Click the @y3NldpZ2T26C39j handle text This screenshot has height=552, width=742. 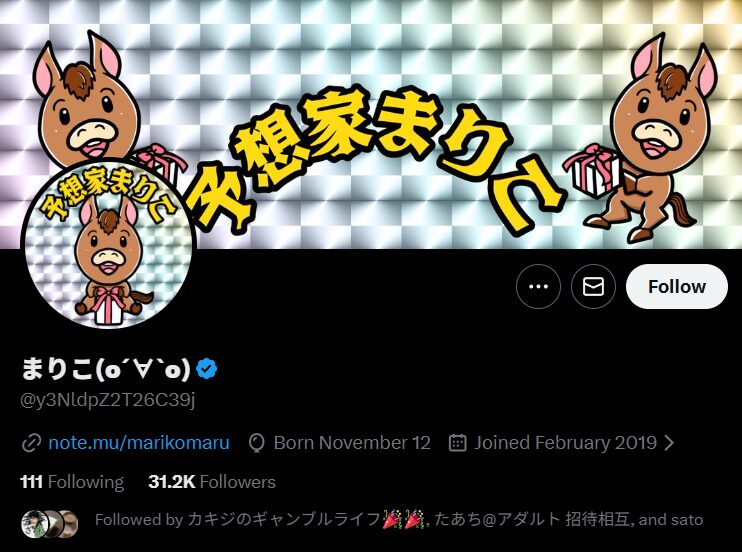pyautogui.click(x=107, y=400)
